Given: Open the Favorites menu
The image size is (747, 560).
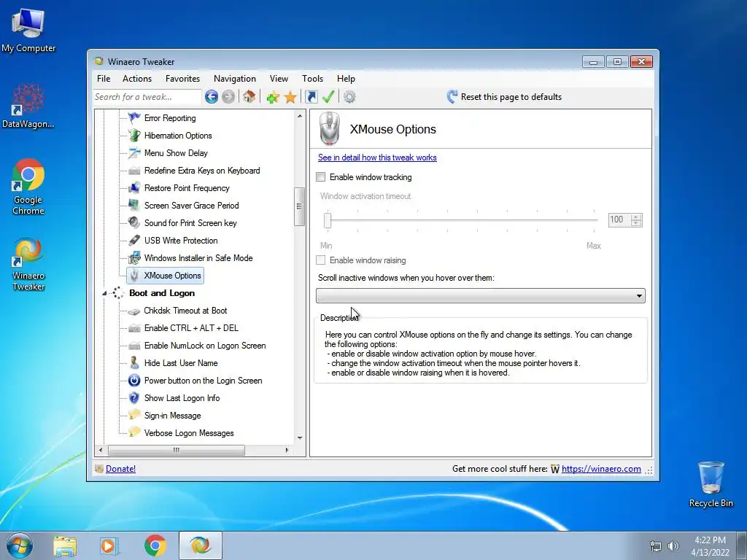Looking at the screenshot, I should click(x=182, y=79).
